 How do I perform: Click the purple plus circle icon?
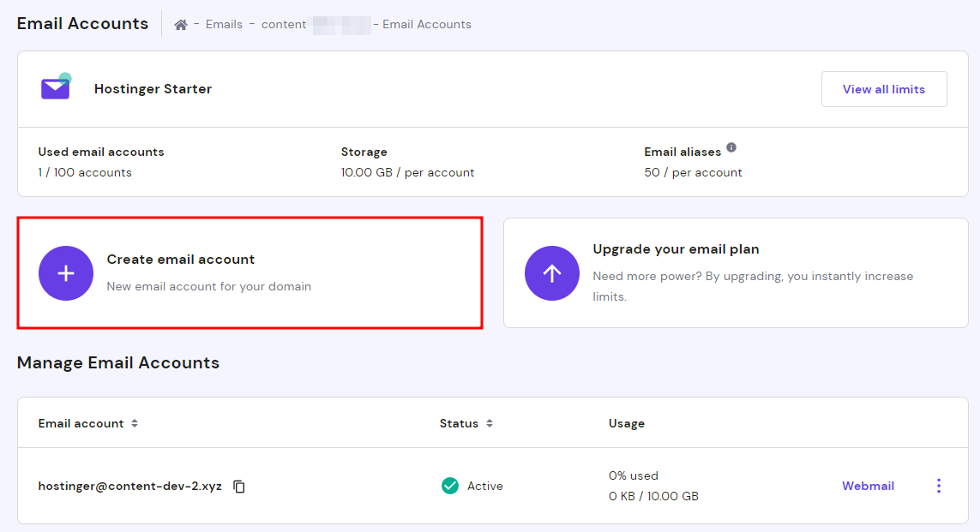click(x=66, y=273)
